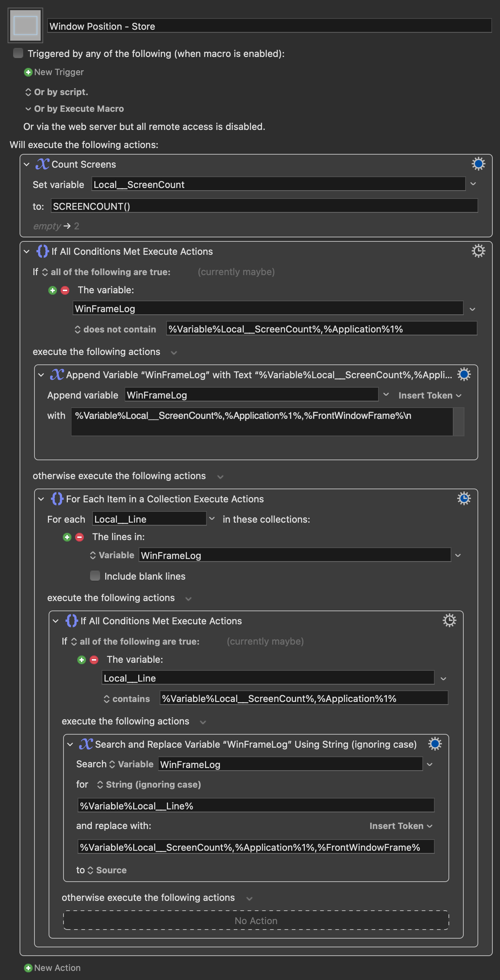
Task: Open gear menu of the Search and Replace action
Action: [x=435, y=744]
